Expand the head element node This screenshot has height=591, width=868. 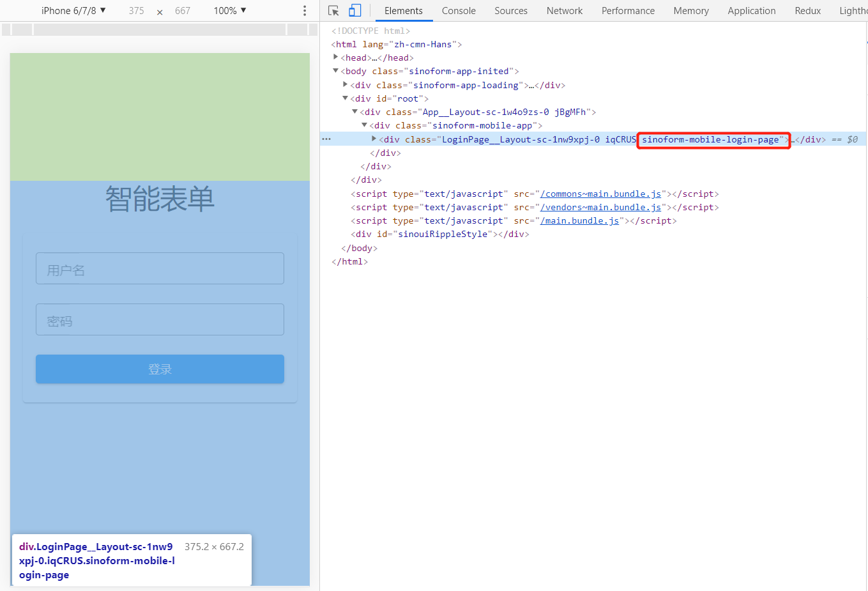click(335, 58)
